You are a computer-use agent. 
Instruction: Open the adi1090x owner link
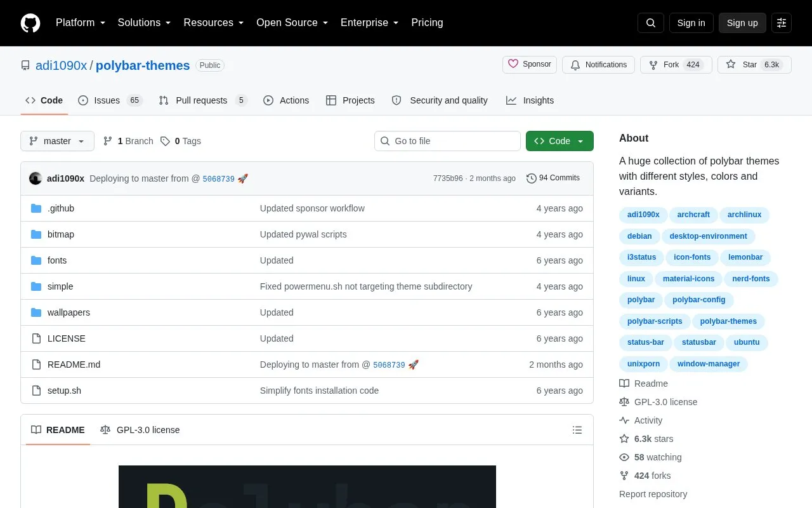(61, 65)
